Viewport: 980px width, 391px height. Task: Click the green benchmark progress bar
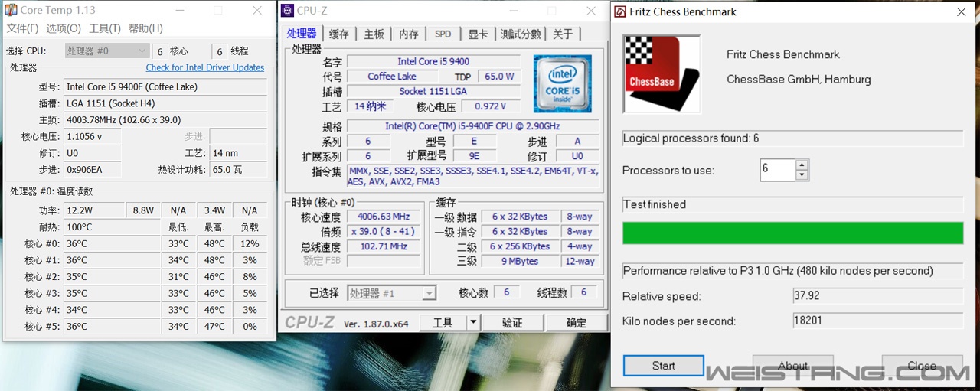click(792, 233)
